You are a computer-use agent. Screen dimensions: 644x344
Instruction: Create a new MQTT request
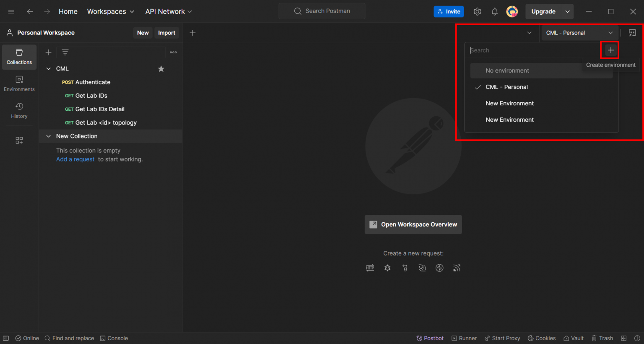457,268
